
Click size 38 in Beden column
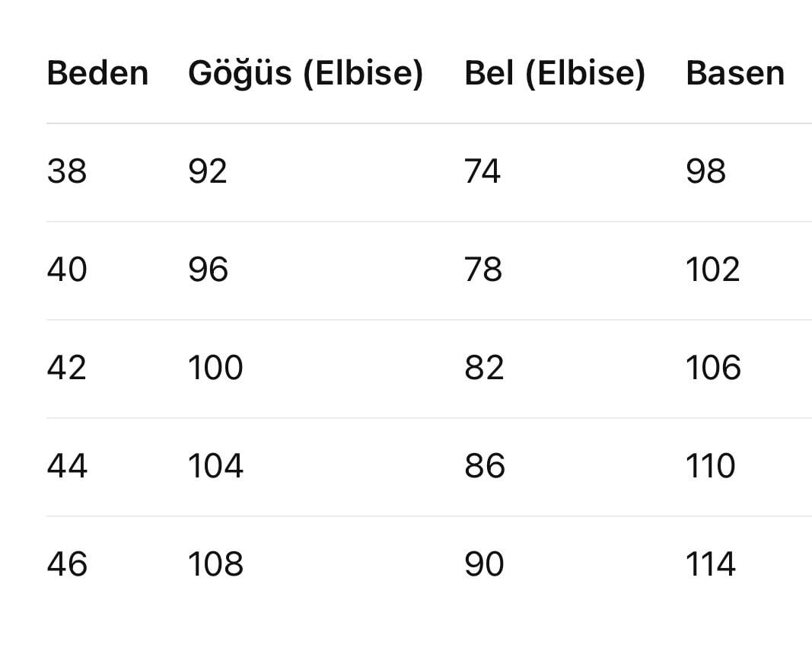point(67,171)
